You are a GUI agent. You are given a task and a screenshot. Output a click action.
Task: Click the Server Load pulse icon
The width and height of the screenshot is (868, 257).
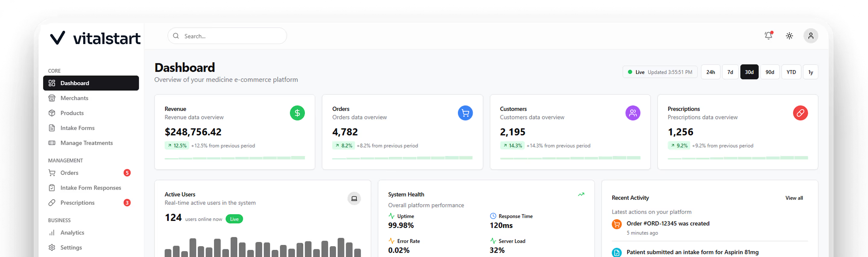[x=493, y=241]
